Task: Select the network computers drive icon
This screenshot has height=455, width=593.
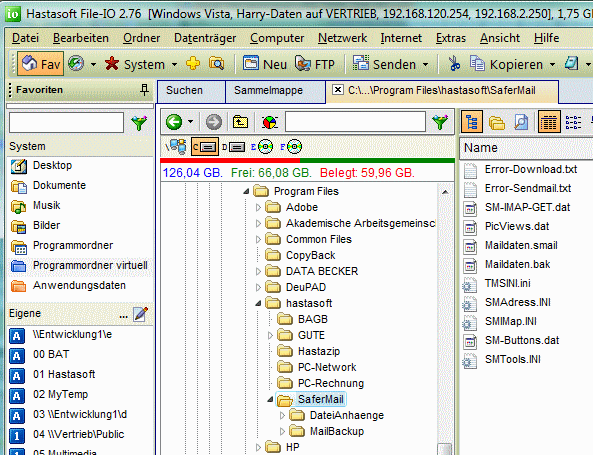Action: coord(176,147)
